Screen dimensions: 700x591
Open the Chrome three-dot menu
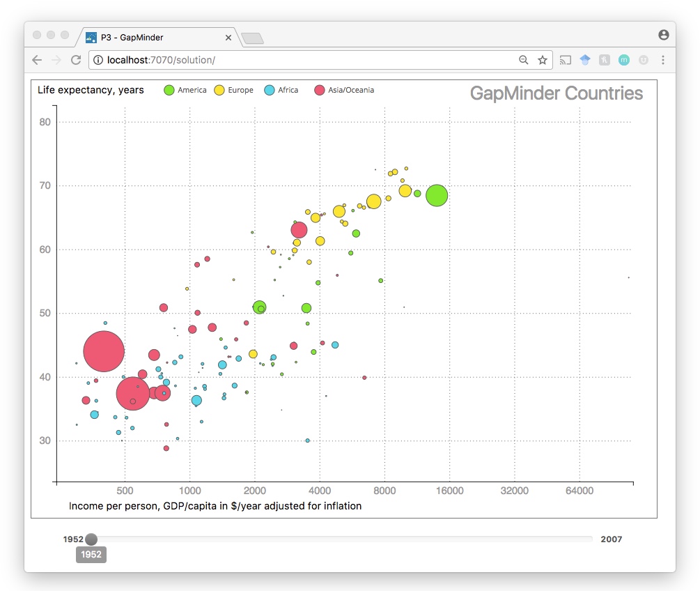point(663,61)
